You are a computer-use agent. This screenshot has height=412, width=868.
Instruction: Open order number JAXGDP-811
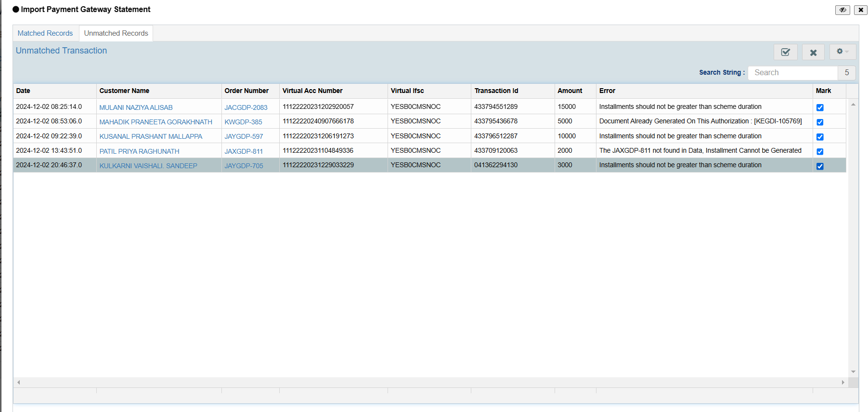tap(244, 151)
